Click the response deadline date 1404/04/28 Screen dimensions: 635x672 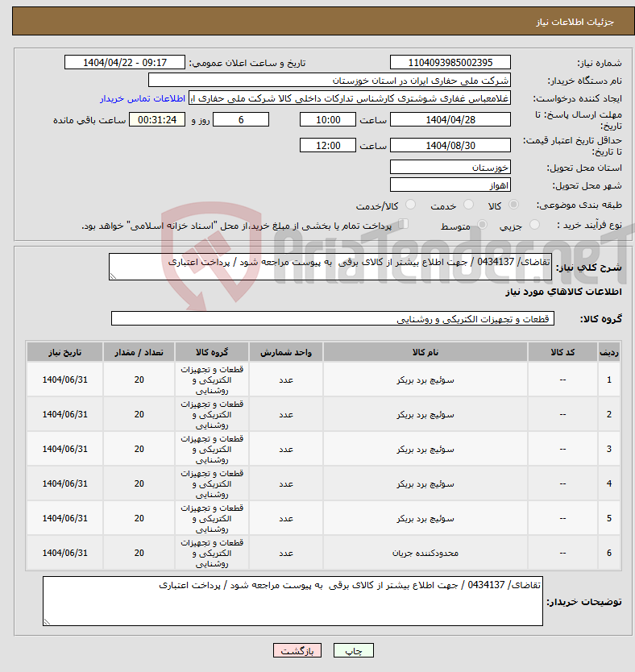tap(450, 120)
